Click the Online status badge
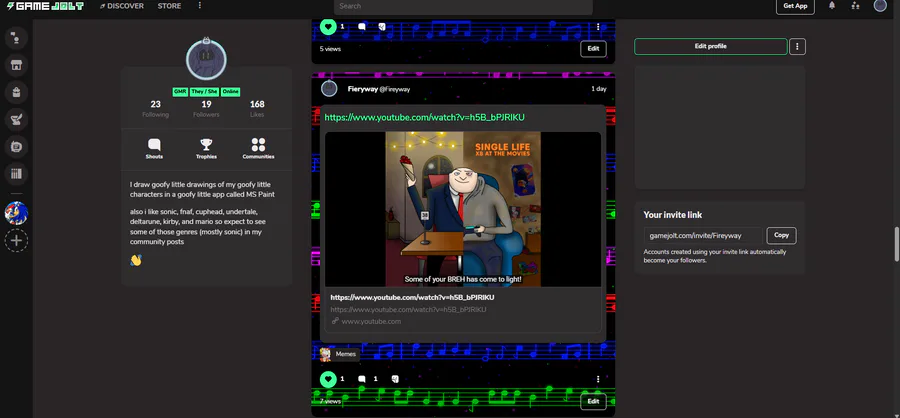 [230, 92]
